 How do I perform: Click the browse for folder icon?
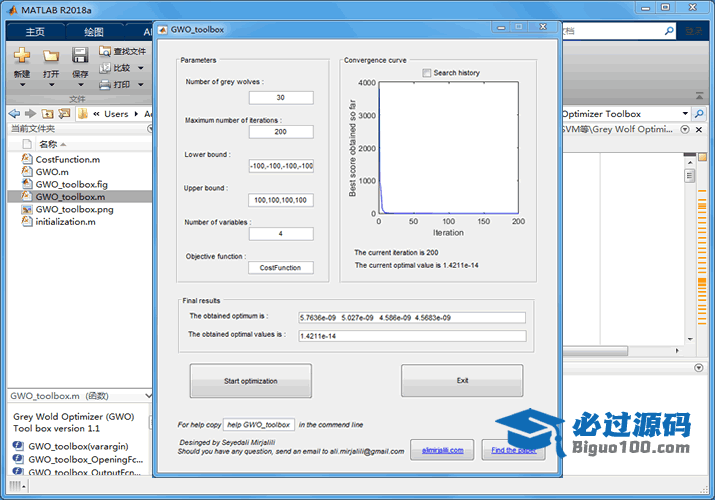coord(64,113)
